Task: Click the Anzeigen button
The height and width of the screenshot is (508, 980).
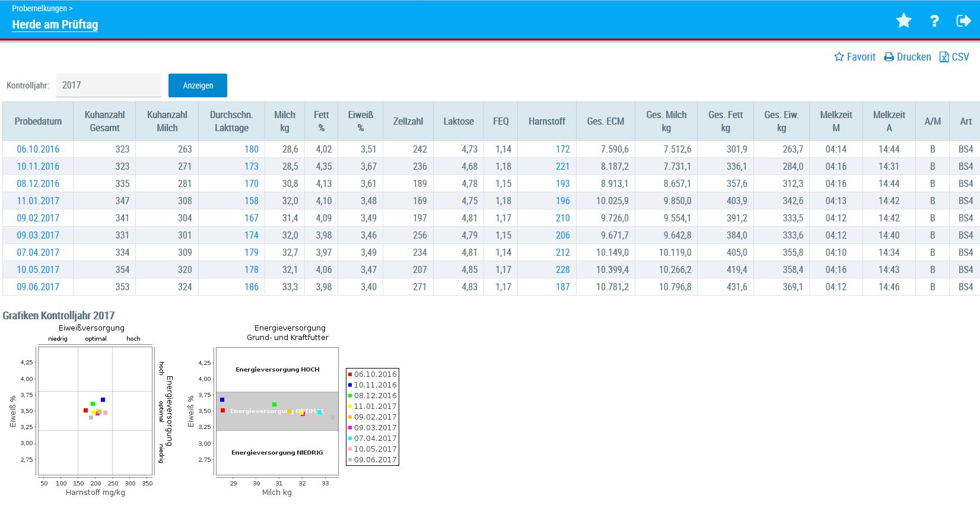Action: [x=198, y=85]
